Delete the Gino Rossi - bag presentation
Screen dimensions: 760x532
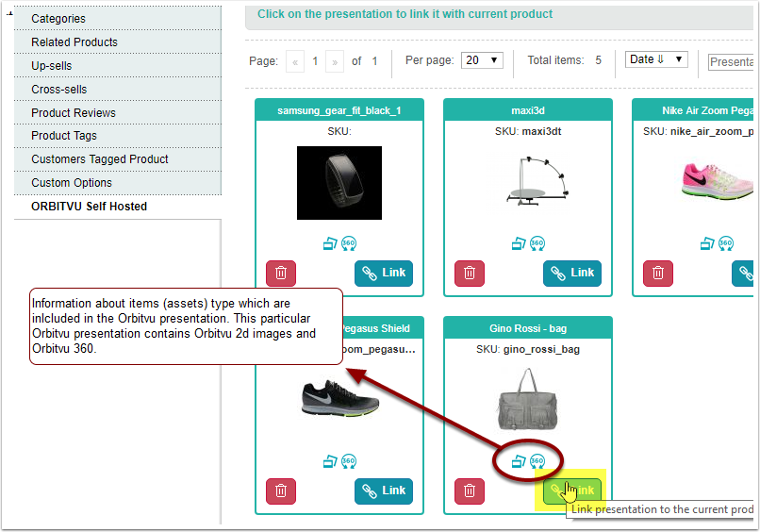click(470, 490)
